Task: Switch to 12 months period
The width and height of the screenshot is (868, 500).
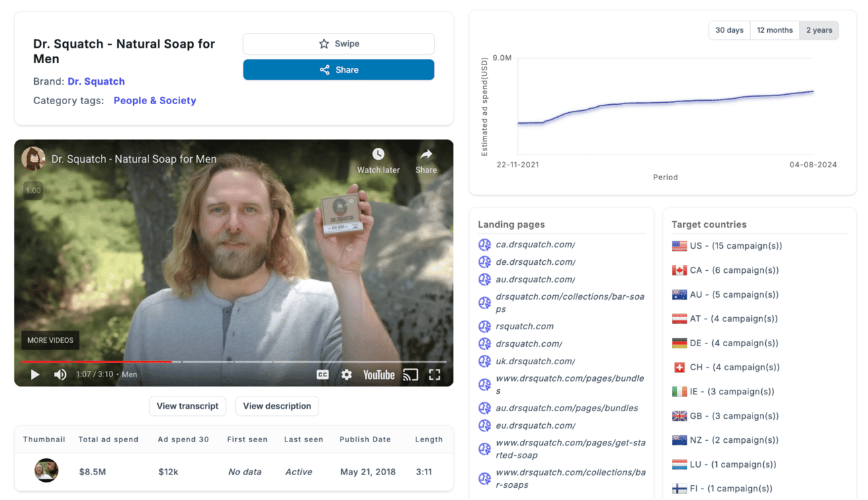Action: click(774, 30)
